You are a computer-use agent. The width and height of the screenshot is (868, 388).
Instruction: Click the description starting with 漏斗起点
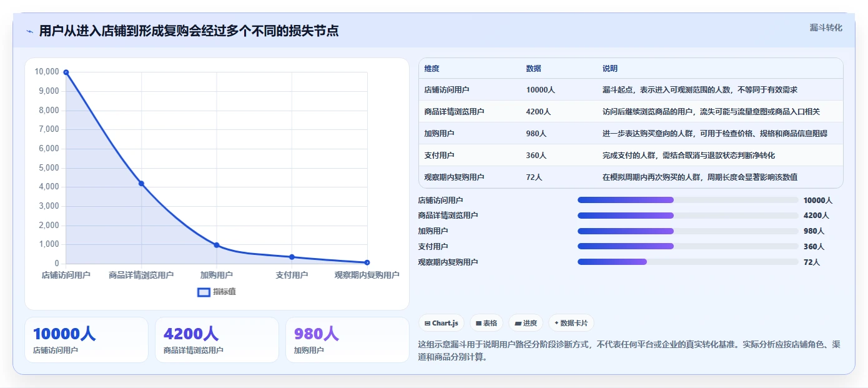[700, 90]
